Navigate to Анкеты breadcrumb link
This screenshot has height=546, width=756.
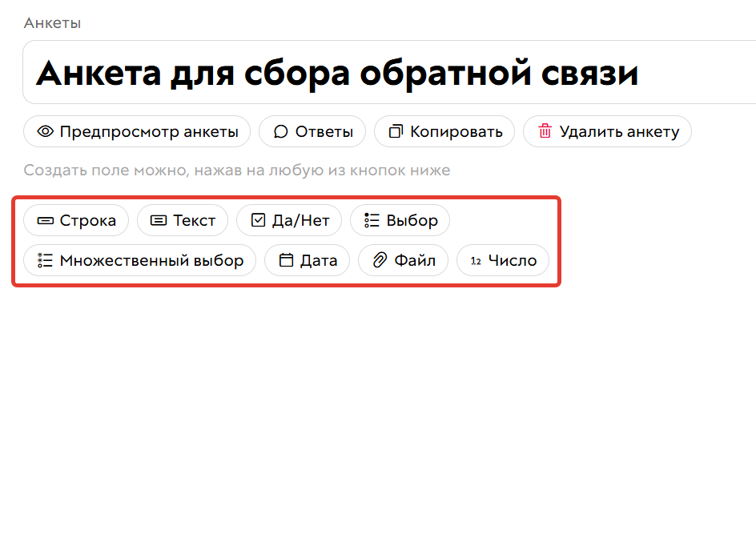(x=51, y=23)
